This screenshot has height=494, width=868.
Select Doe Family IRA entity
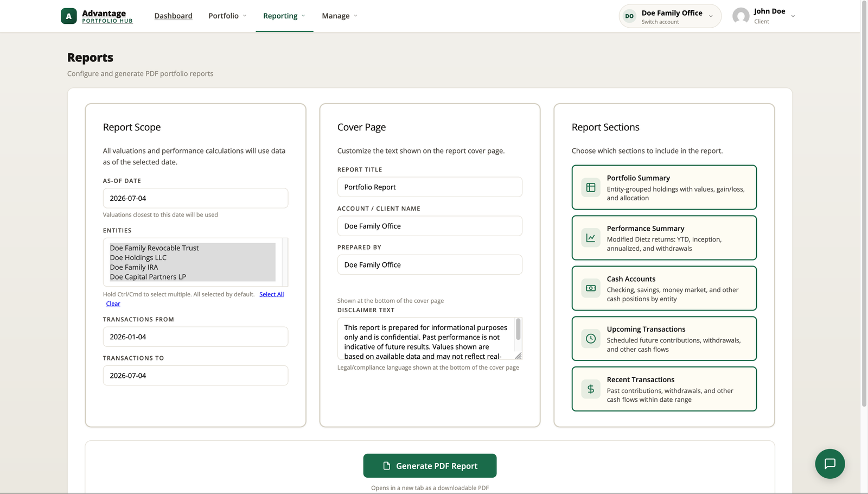click(193, 267)
